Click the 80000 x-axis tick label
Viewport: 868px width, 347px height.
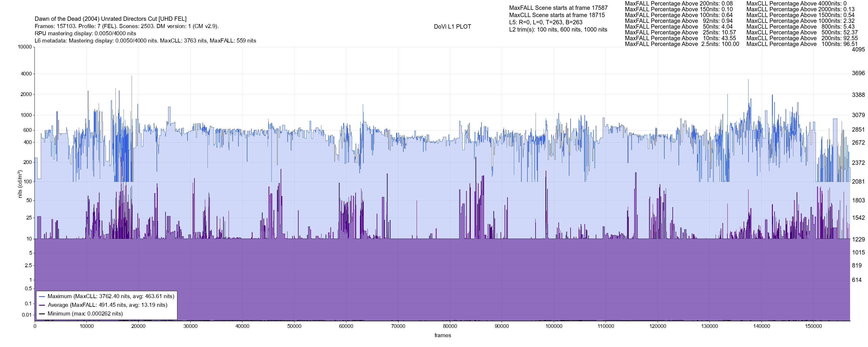(450, 326)
